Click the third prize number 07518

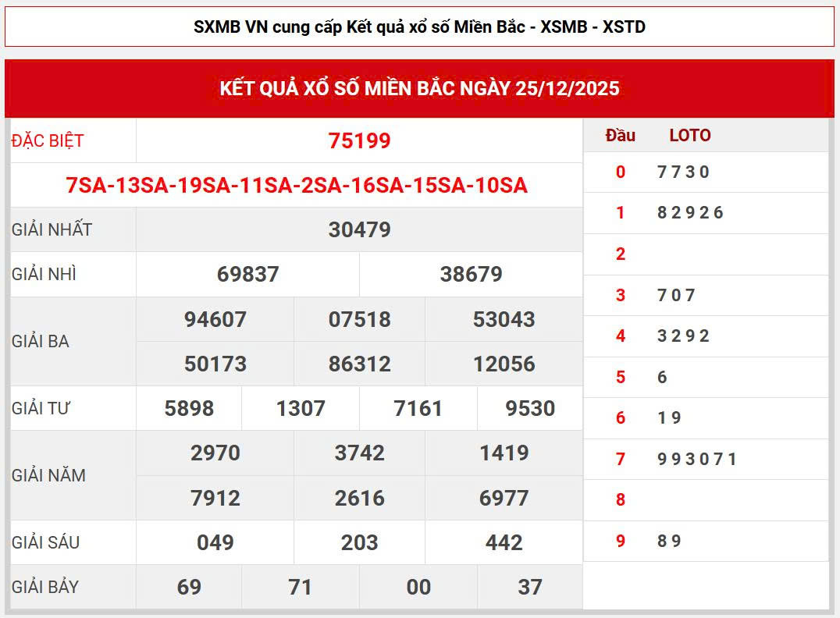pos(359,319)
